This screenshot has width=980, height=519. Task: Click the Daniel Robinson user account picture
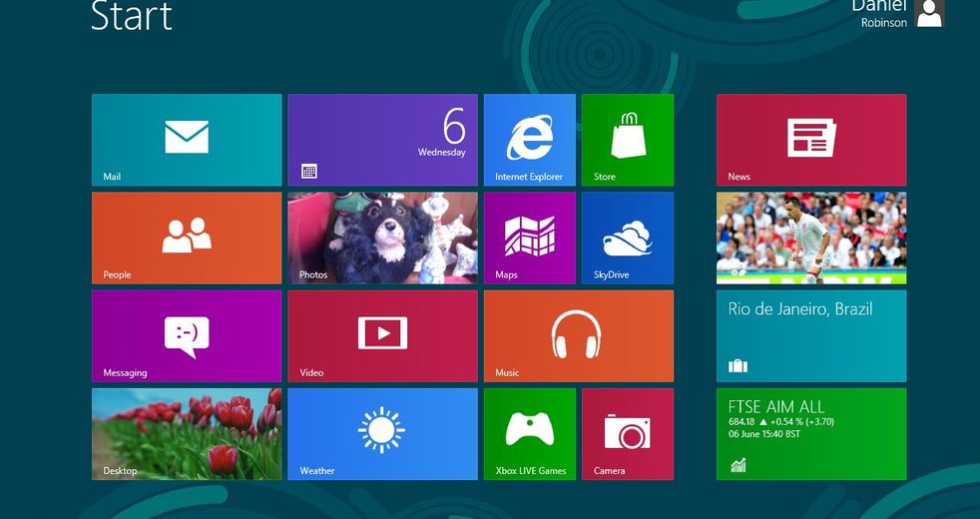pos(929,13)
